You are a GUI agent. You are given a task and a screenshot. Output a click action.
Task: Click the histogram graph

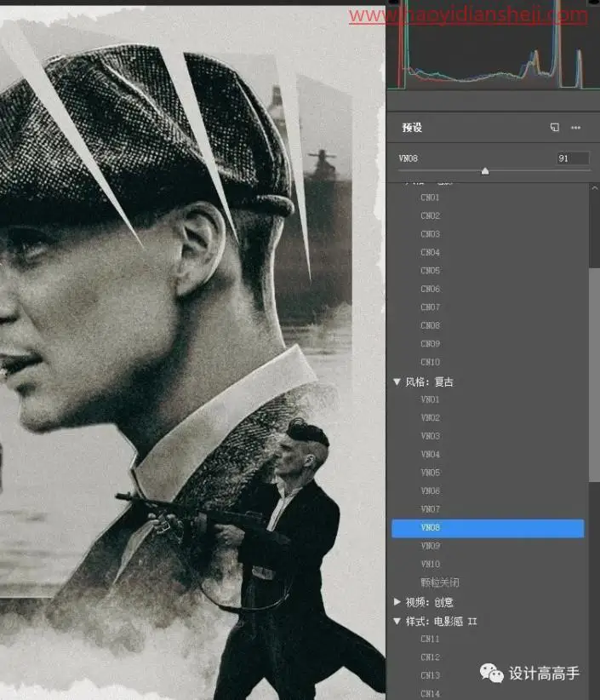(x=493, y=44)
